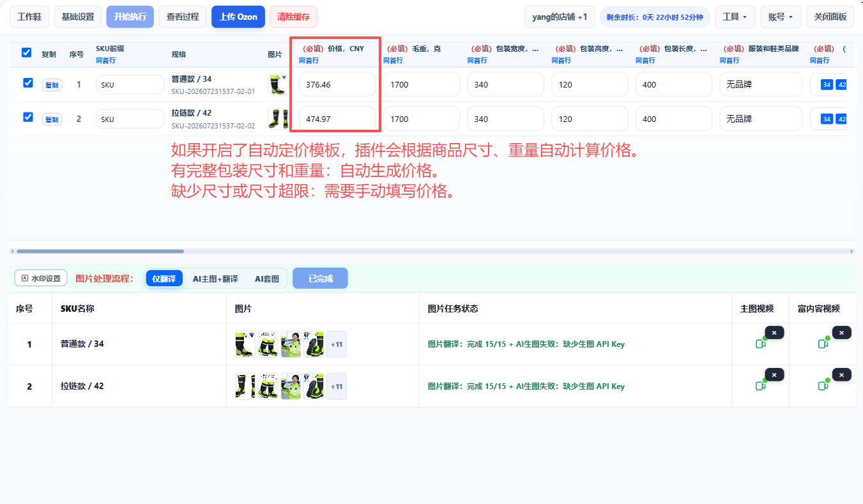Remove rich content video for 拉链款 / 42
The width and height of the screenshot is (863, 504).
841,375
